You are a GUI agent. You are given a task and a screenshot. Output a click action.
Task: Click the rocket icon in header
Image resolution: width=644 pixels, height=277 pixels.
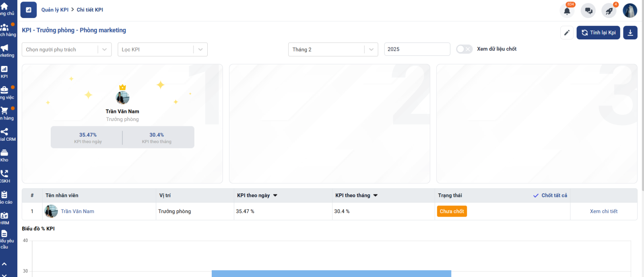pyautogui.click(x=609, y=11)
